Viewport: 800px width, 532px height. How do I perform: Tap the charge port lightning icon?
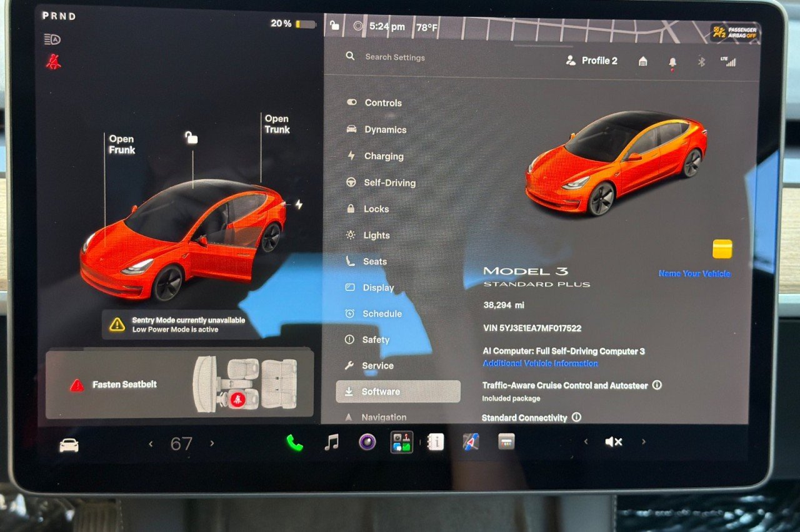click(x=299, y=204)
